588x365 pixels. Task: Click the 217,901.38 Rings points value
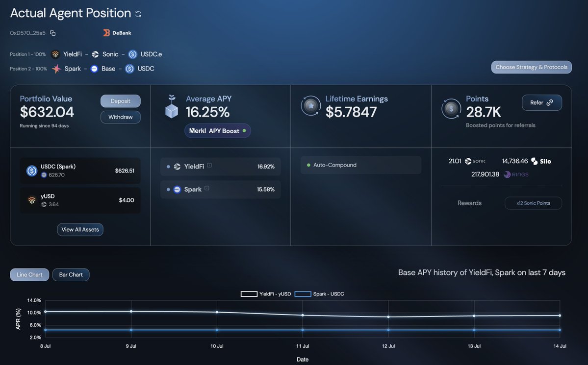[485, 174]
